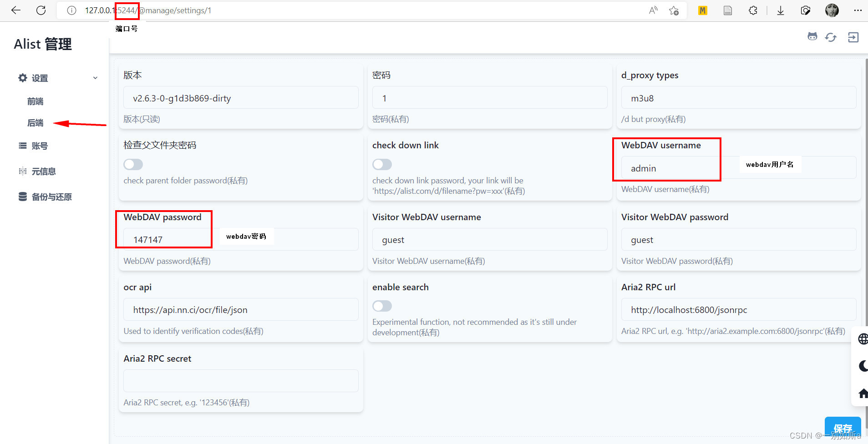Click the Visitor WebDAV password field

pyautogui.click(x=739, y=239)
